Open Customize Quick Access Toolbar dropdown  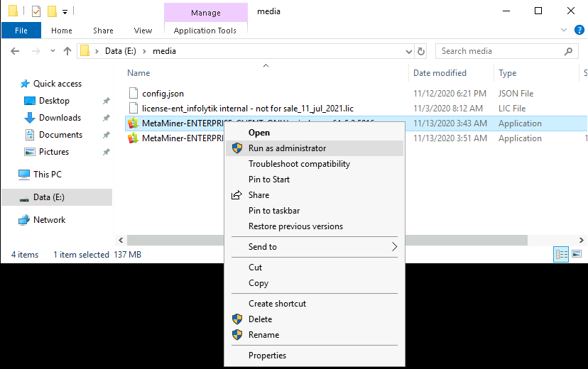(x=65, y=12)
